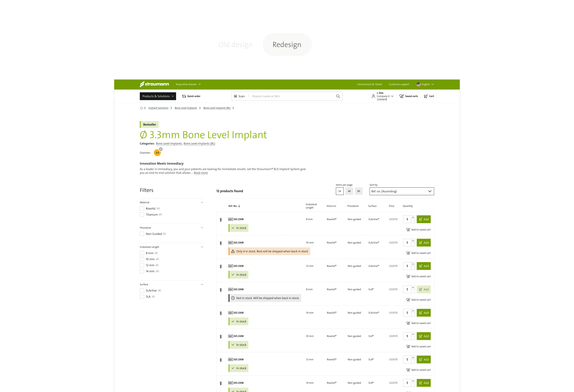Click the US flag language icon

pyautogui.click(x=418, y=84)
